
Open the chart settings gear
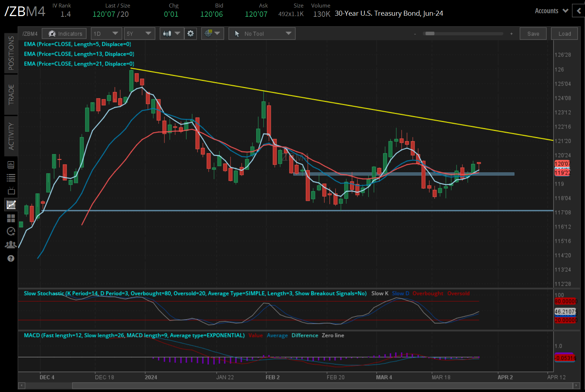coord(190,34)
